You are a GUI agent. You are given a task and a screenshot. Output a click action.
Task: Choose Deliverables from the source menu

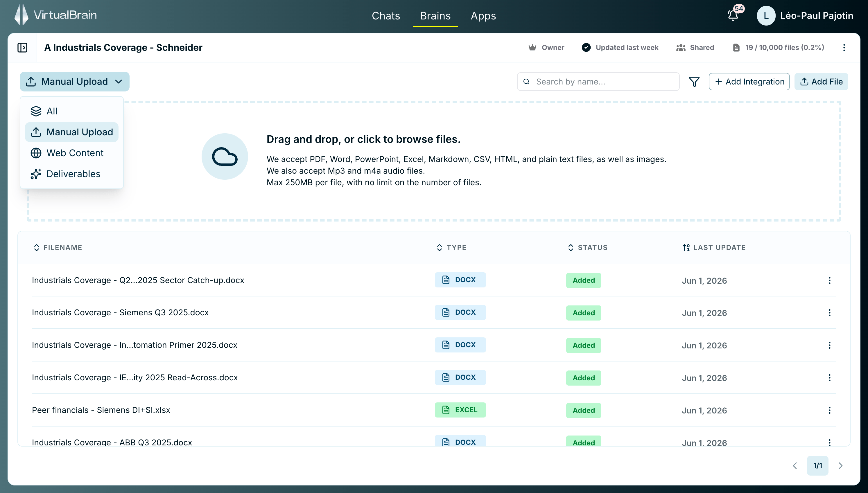(71, 174)
